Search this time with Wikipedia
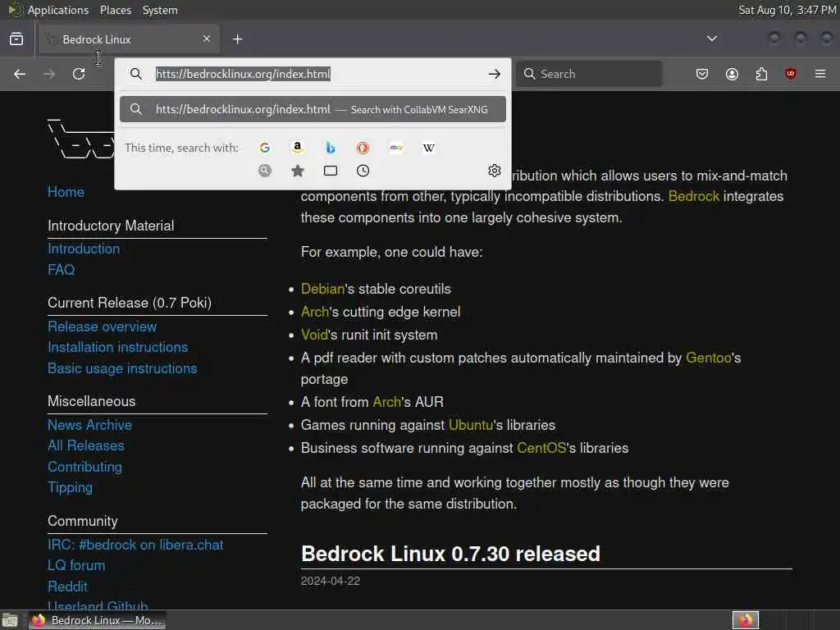The width and height of the screenshot is (840, 630). 428,148
